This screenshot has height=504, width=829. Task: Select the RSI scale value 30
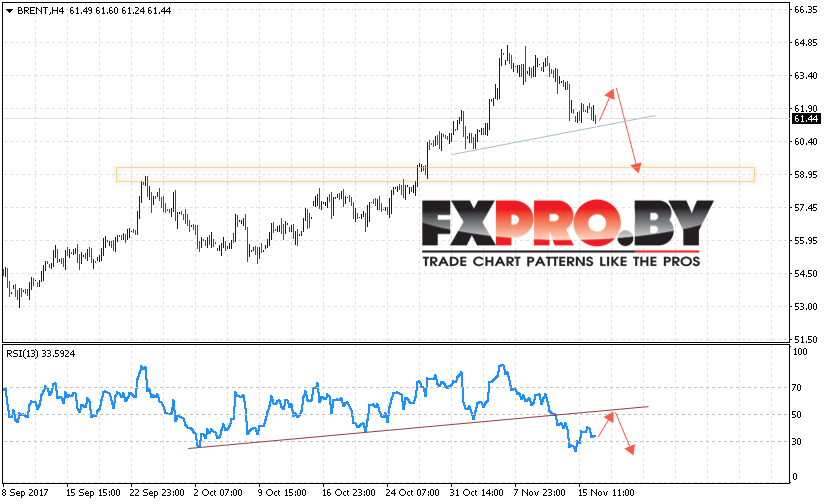pos(798,442)
